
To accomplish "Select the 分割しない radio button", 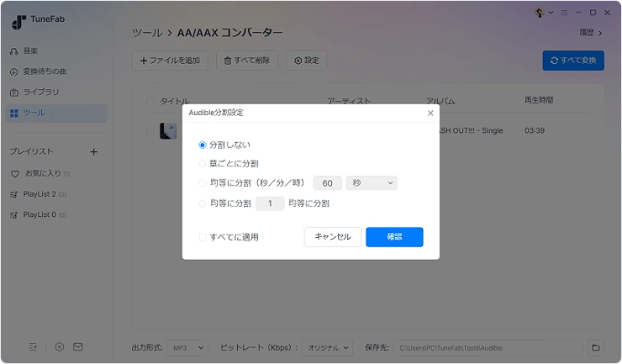I will tap(203, 145).
